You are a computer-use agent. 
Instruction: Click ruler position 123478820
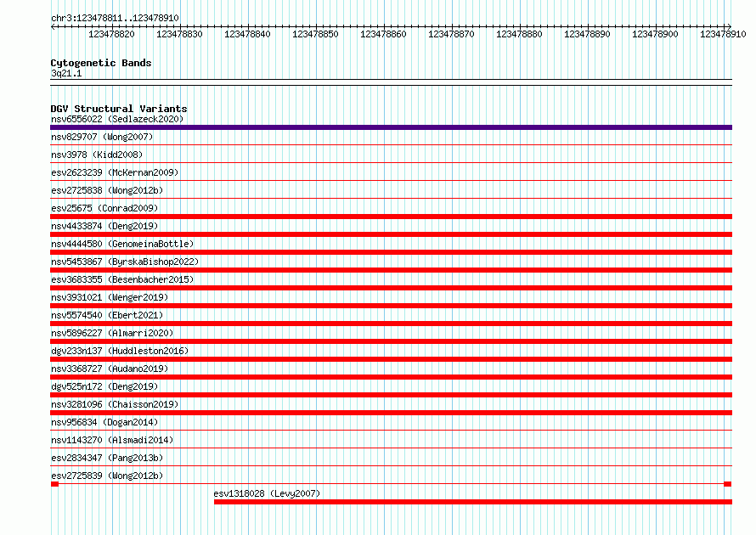point(112,34)
